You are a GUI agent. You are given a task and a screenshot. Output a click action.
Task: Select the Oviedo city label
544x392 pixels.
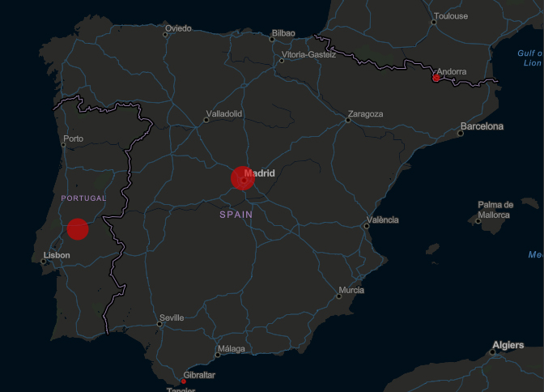[178, 28]
